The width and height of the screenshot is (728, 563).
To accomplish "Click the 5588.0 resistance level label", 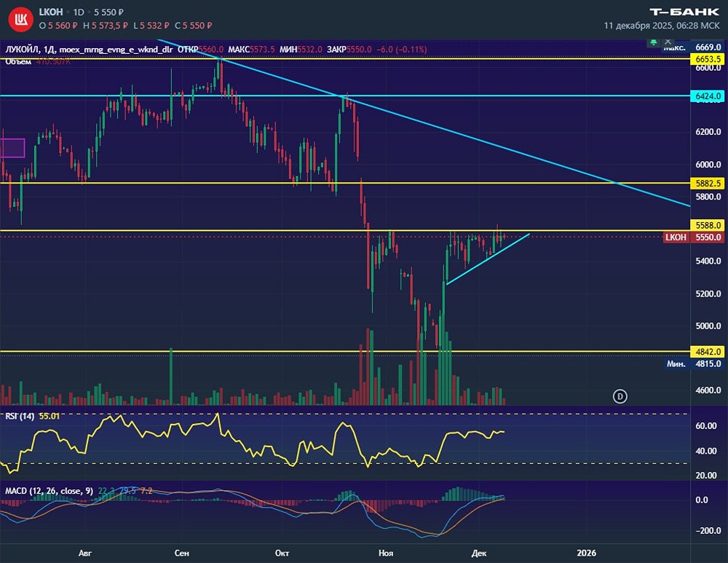I will tap(708, 225).
